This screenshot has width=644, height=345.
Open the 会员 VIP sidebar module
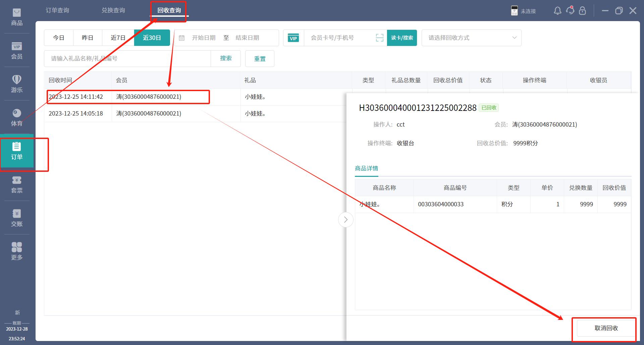pos(17,51)
